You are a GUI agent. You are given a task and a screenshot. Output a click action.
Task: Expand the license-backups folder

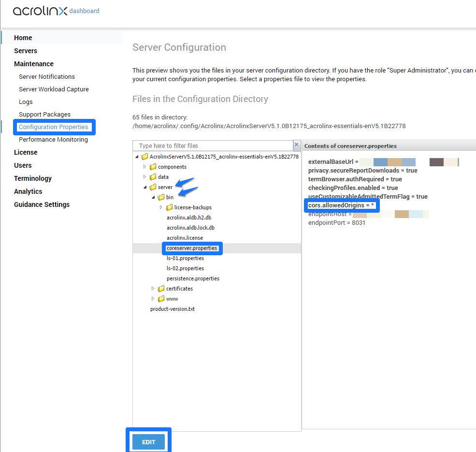161,207
